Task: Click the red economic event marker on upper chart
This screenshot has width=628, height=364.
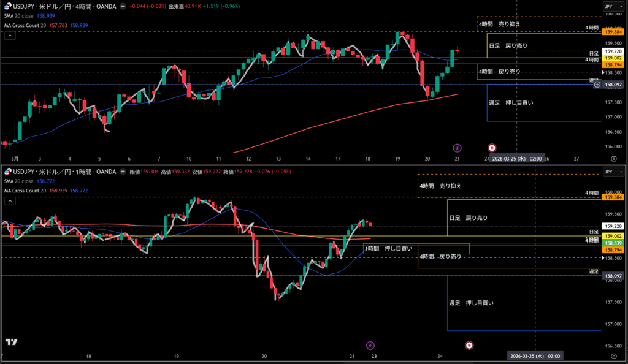Action: [491, 148]
